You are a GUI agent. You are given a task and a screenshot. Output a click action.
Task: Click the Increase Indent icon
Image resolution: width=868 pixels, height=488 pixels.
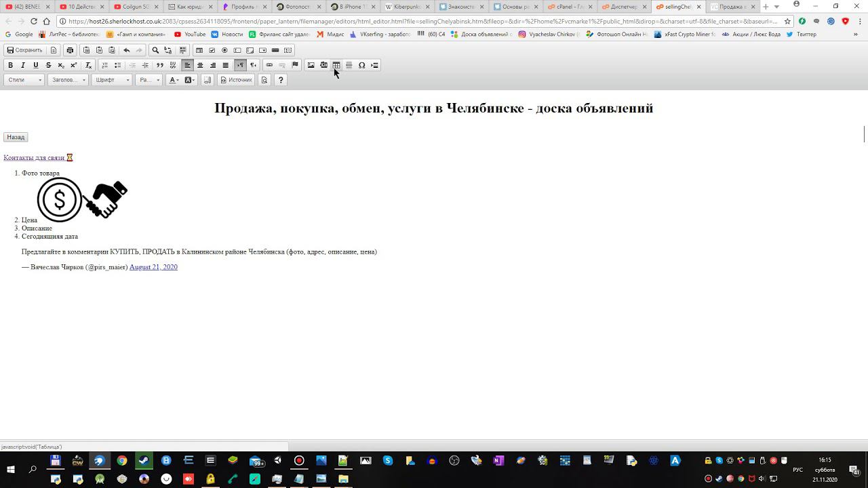point(145,65)
